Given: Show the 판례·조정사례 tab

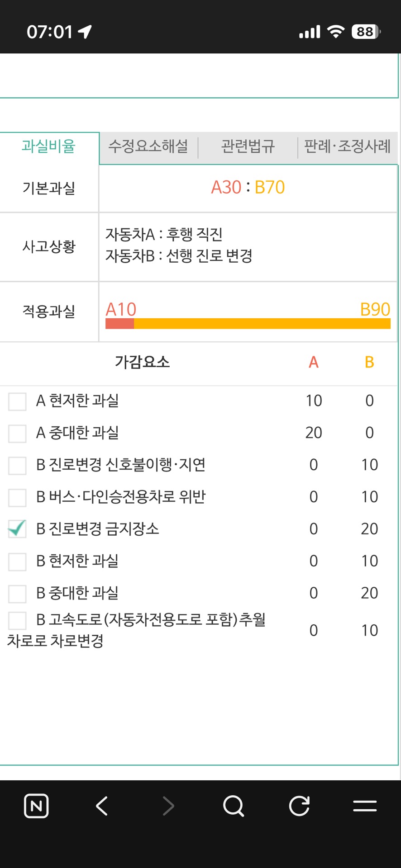Looking at the screenshot, I should coord(347,146).
